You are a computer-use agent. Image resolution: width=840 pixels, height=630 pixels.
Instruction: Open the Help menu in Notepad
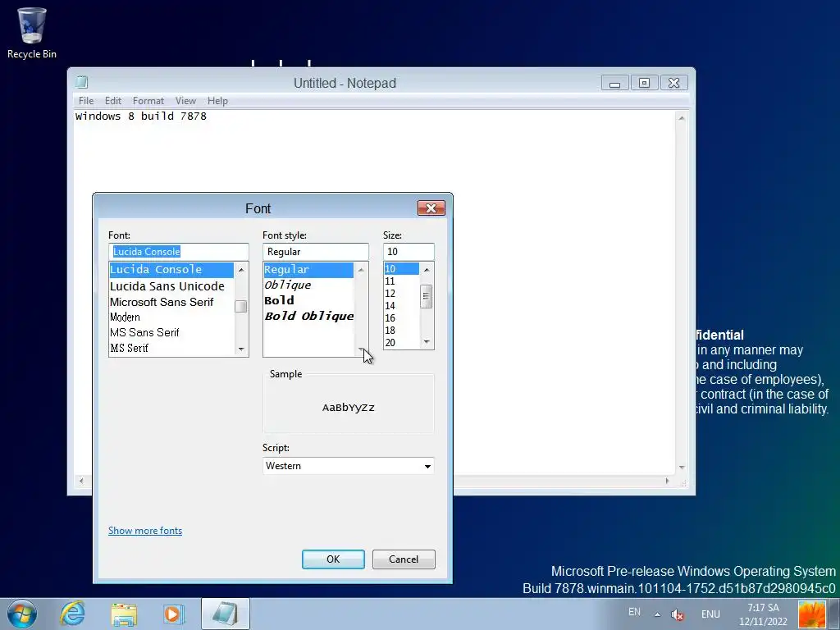pyautogui.click(x=217, y=101)
